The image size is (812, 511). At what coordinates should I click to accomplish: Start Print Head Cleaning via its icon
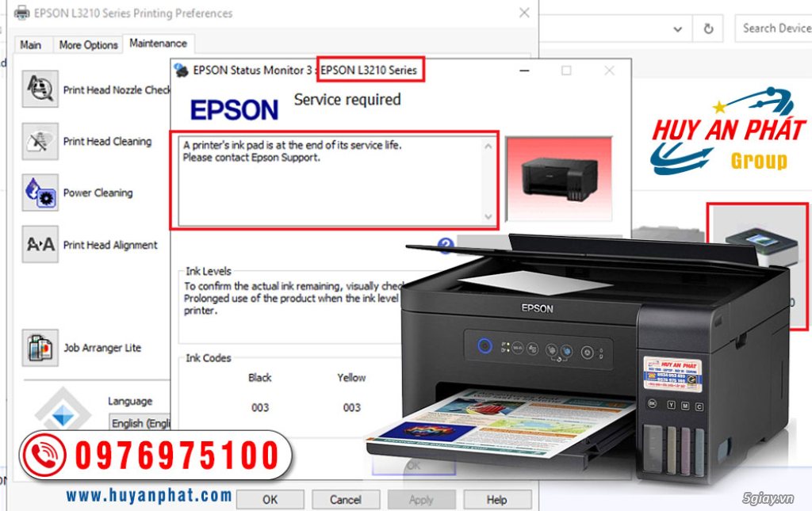40,141
